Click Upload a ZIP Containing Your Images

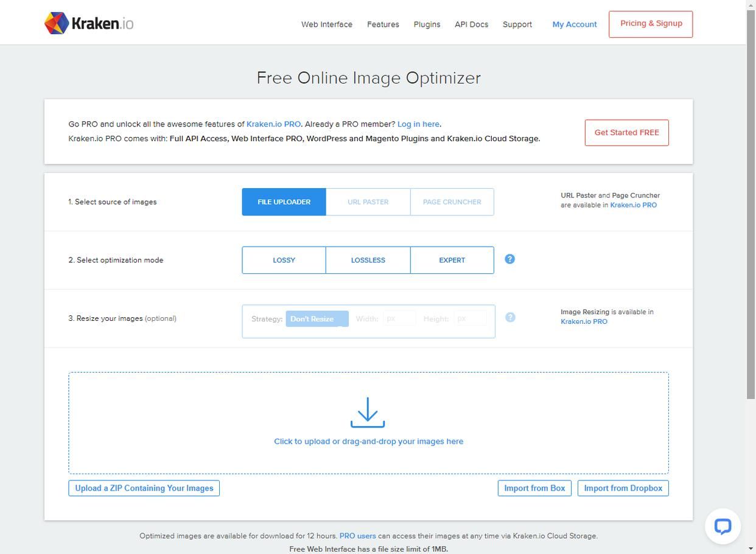[x=144, y=488]
